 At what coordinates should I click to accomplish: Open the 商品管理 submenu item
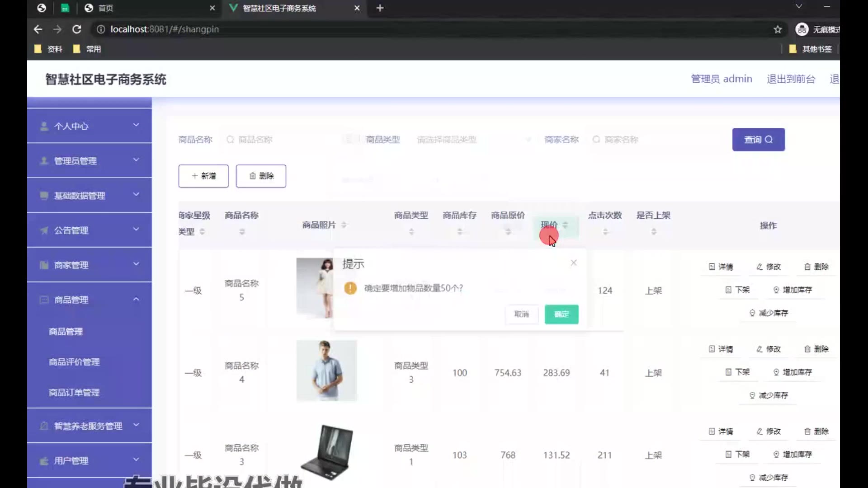[66, 332]
